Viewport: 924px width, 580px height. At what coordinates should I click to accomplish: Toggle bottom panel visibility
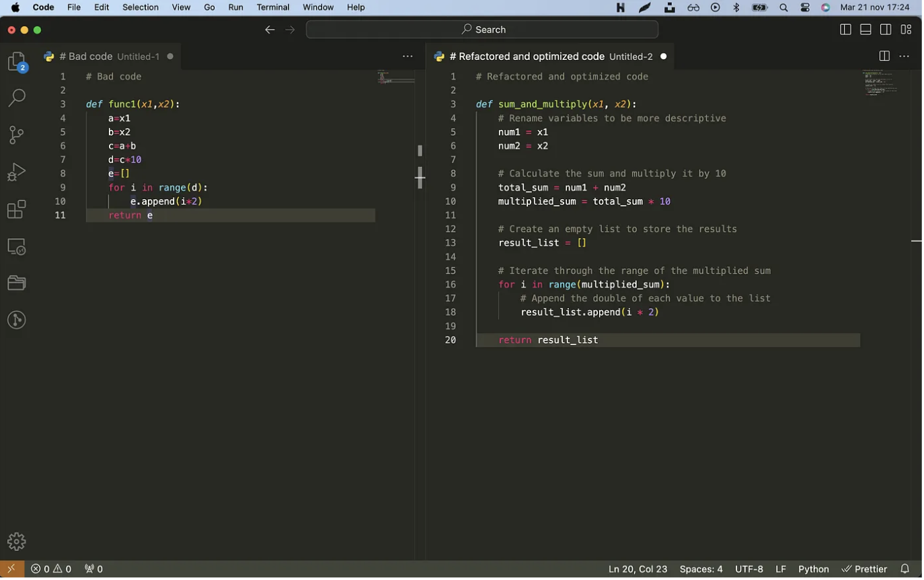[867, 30]
